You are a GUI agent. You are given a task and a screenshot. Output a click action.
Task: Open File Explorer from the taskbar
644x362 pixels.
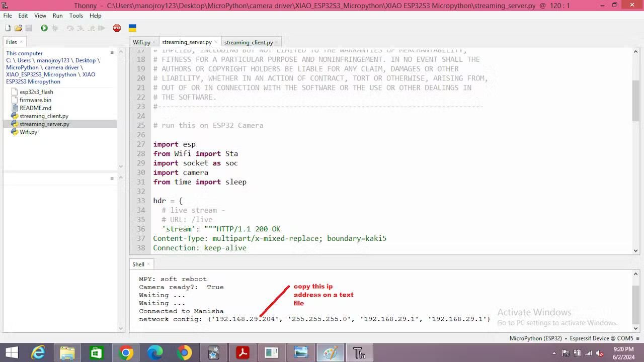pyautogui.click(x=67, y=352)
